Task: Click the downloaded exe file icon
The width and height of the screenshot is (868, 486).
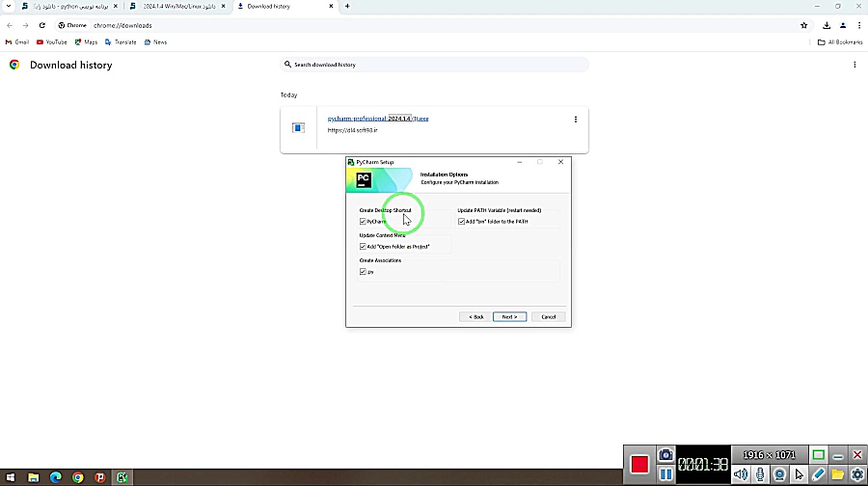Action: (298, 128)
